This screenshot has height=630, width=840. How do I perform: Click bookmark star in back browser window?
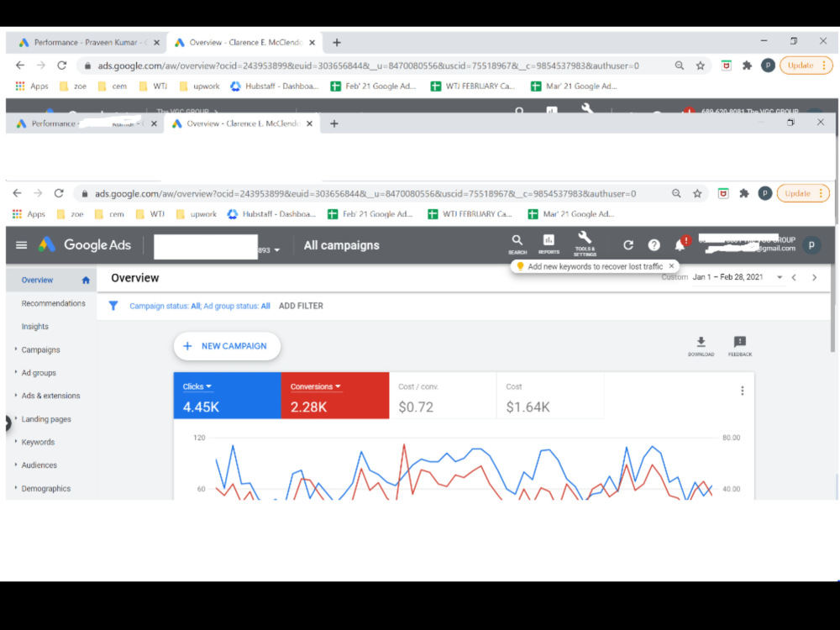click(x=701, y=66)
